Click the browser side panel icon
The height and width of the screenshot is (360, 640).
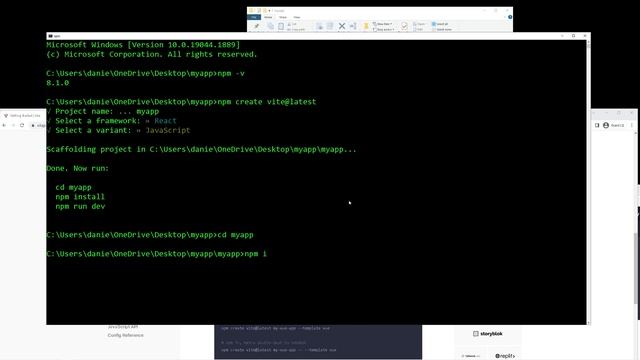point(597,125)
